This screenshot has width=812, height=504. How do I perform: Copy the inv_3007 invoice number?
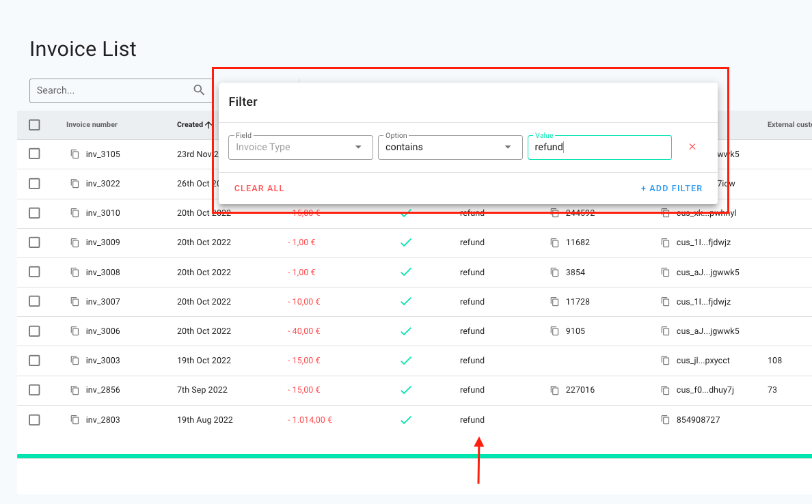(75, 301)
